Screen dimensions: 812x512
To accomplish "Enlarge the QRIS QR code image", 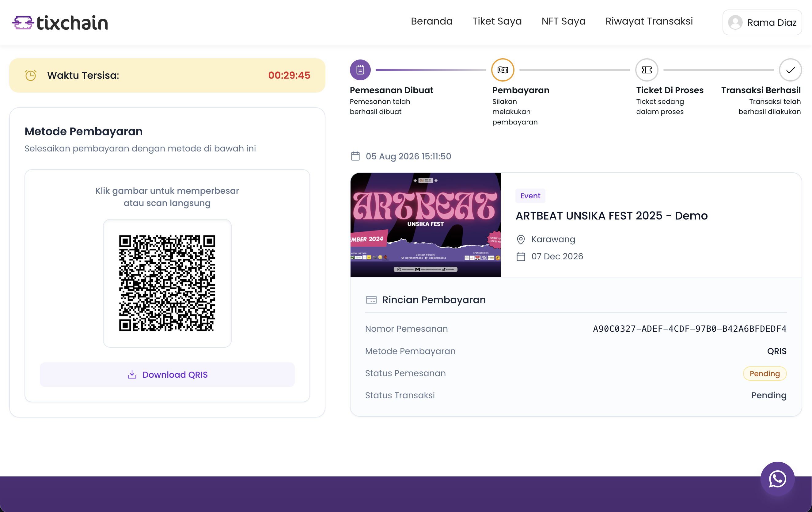I will click(x=167, y=283).
